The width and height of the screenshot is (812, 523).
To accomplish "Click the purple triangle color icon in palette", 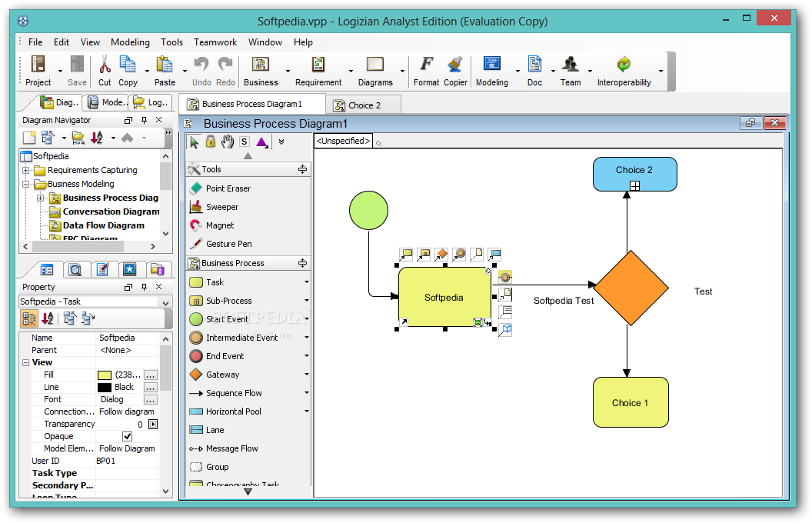I will click(x=261, y=142).
